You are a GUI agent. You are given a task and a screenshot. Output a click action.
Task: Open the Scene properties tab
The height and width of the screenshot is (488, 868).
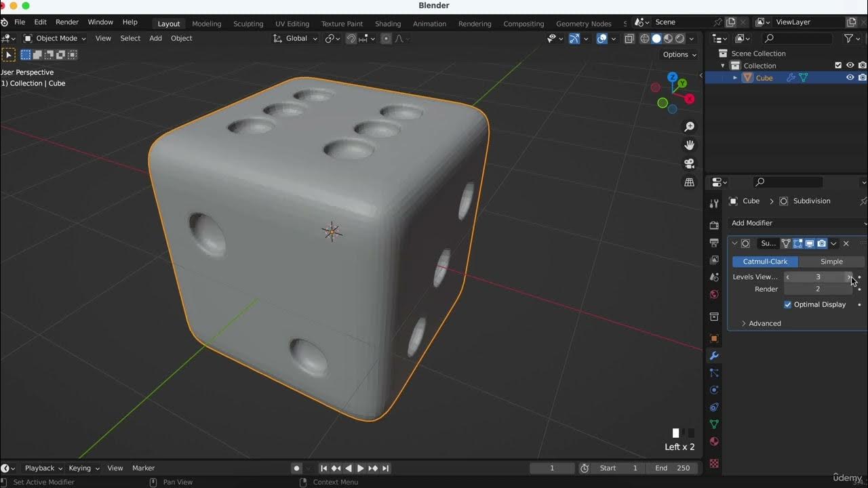pos(714,277)
